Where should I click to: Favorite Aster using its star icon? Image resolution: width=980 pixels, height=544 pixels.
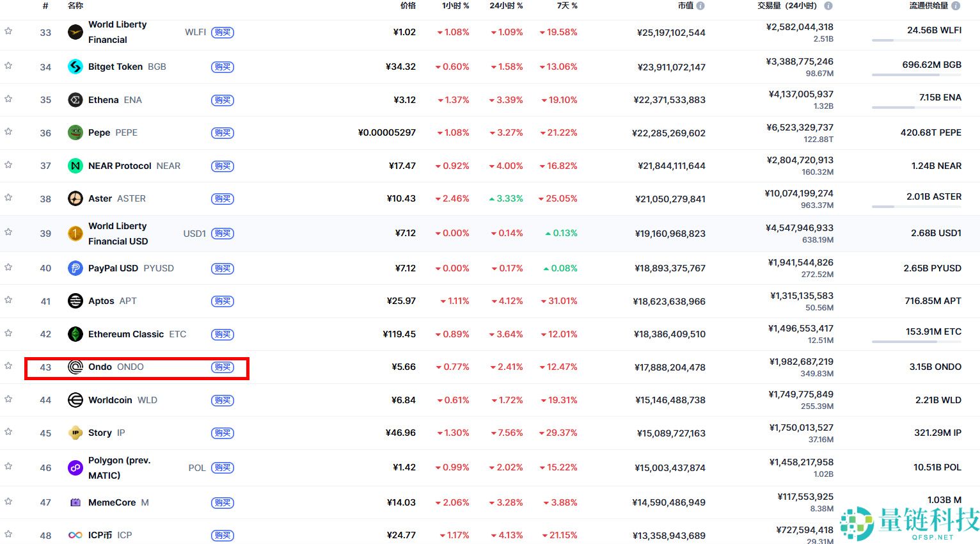8,197
